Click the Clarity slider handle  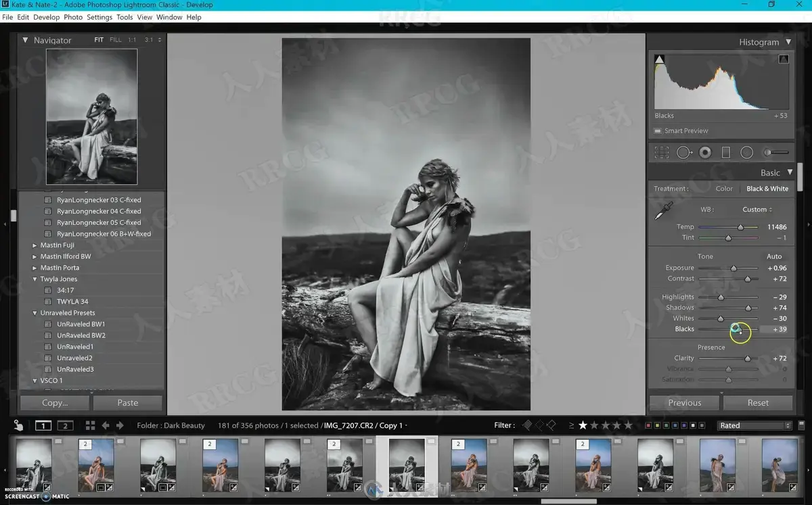click(x=748, y=358)
